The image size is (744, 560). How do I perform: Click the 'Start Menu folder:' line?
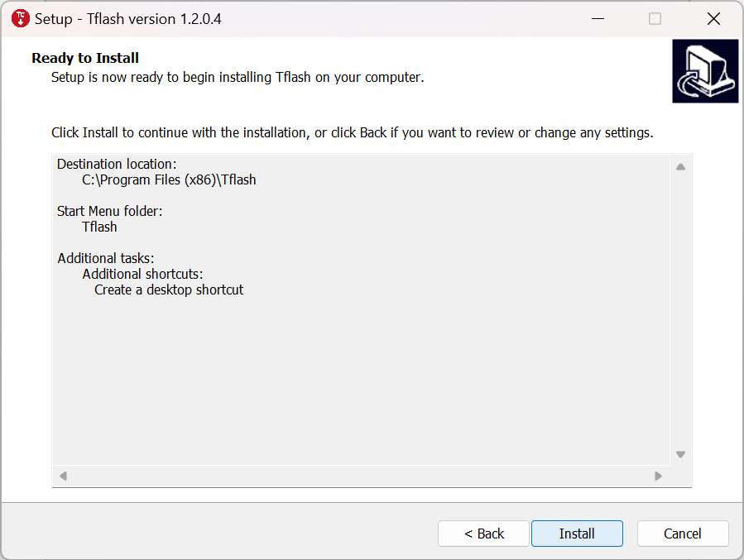109,211
